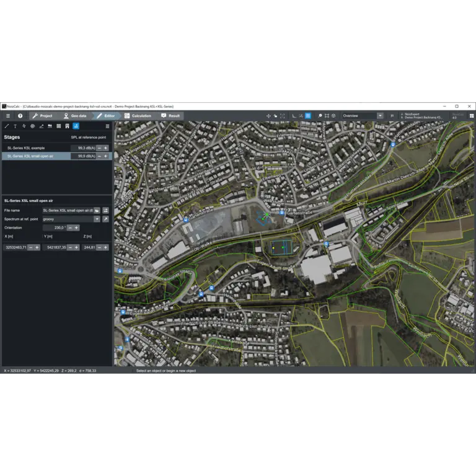
Task: Click the help question mark icon
Action: 20,116
